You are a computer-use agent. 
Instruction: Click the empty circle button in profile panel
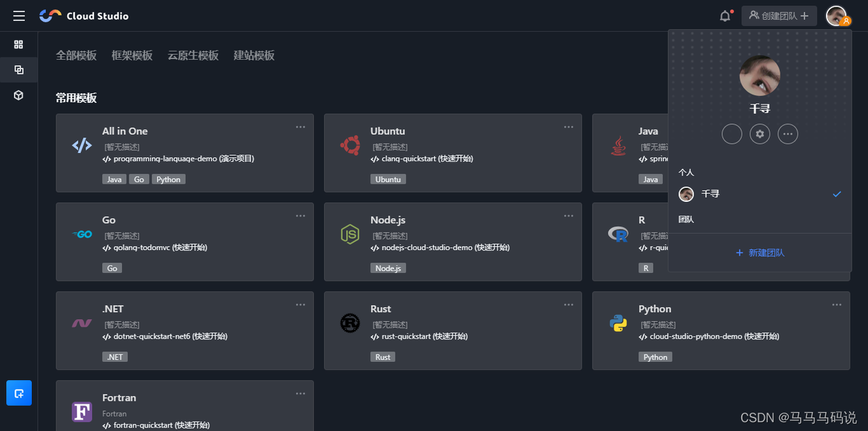point(732,134)
